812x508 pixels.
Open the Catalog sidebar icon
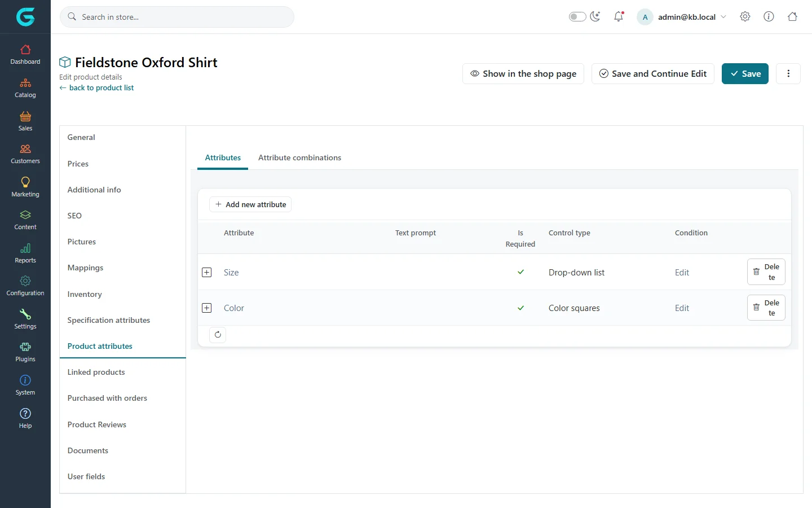tap(25, 83)
